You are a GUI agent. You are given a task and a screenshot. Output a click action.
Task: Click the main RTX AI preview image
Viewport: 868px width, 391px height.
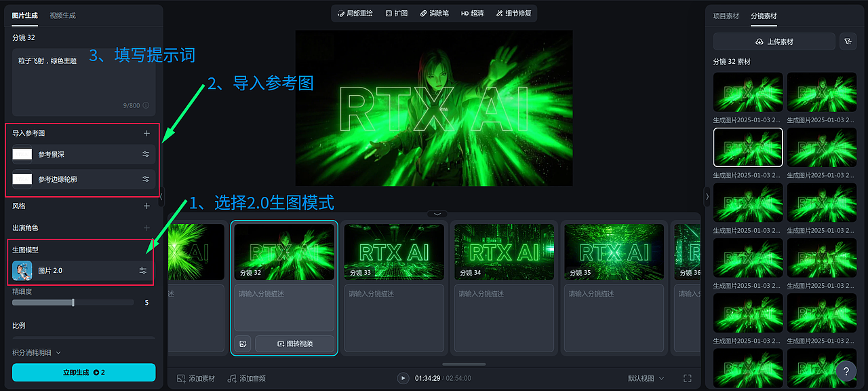coord(434,108)
